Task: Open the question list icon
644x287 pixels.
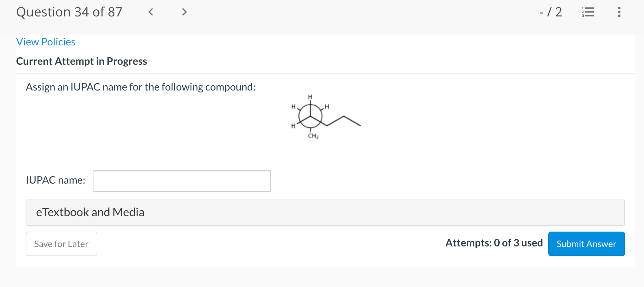Action: coord(588,12)
